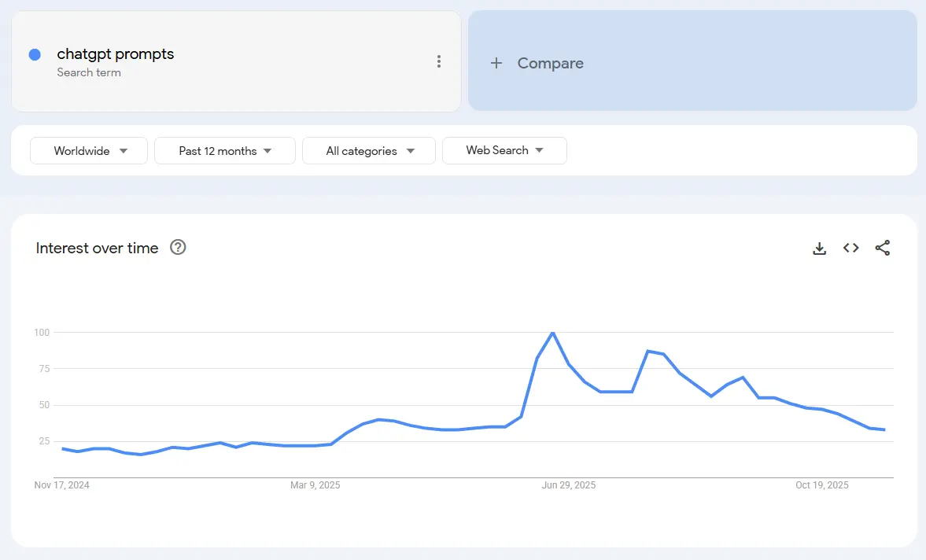Expand the Worldwide region dropdown

(89, 151)
